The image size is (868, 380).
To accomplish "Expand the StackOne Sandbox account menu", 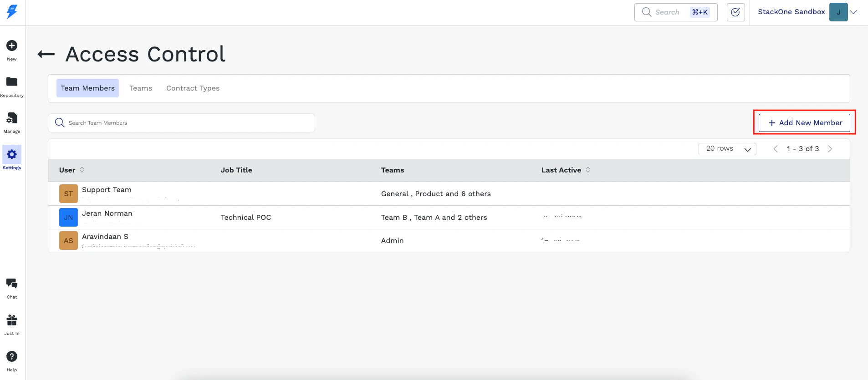I will click(x=854, y=12).
